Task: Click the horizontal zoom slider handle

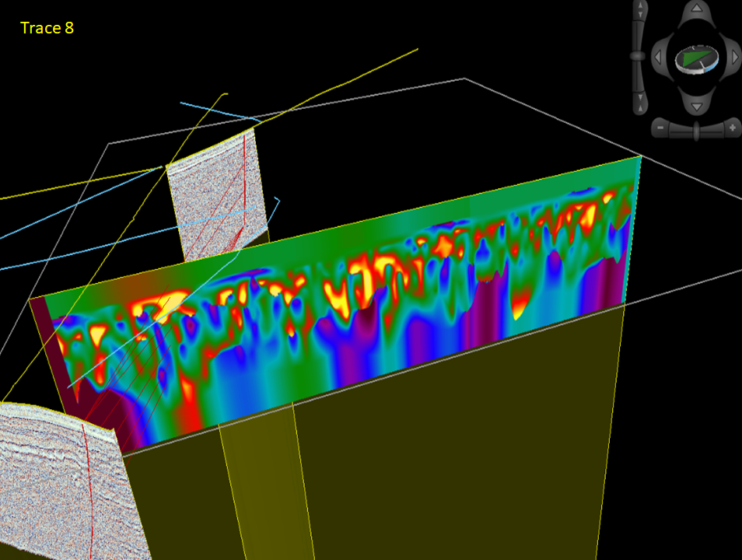Action: coord(697,130)
